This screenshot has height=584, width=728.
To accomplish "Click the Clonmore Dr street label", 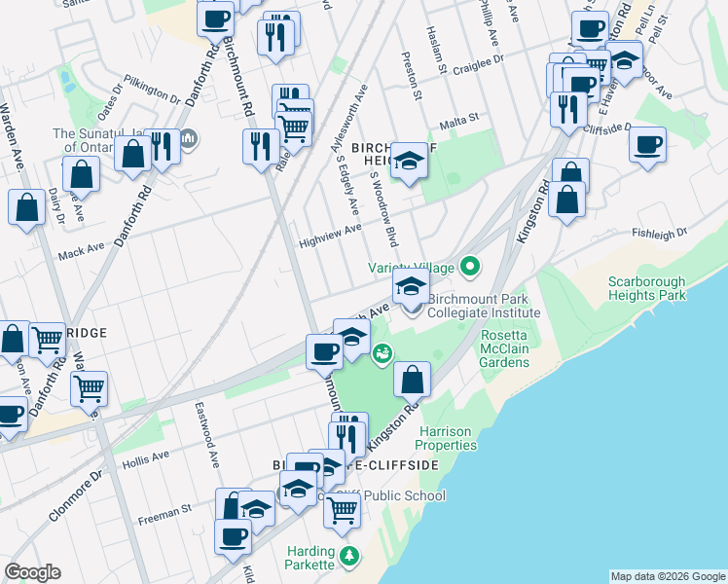I will point(75,495).
